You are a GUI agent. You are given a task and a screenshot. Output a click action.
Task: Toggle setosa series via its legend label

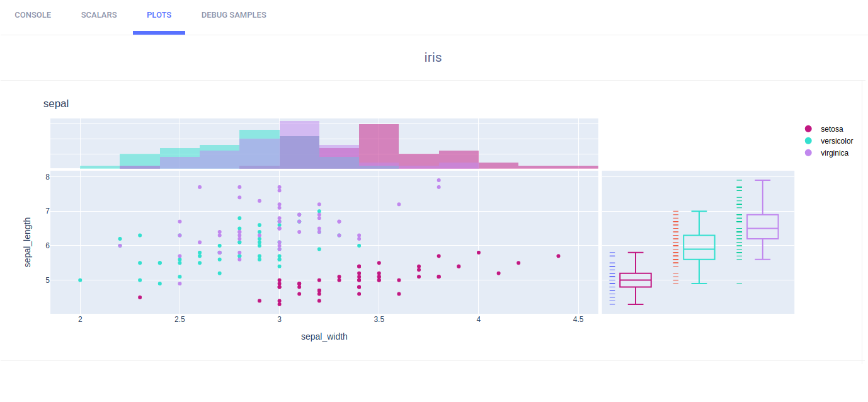831,129
